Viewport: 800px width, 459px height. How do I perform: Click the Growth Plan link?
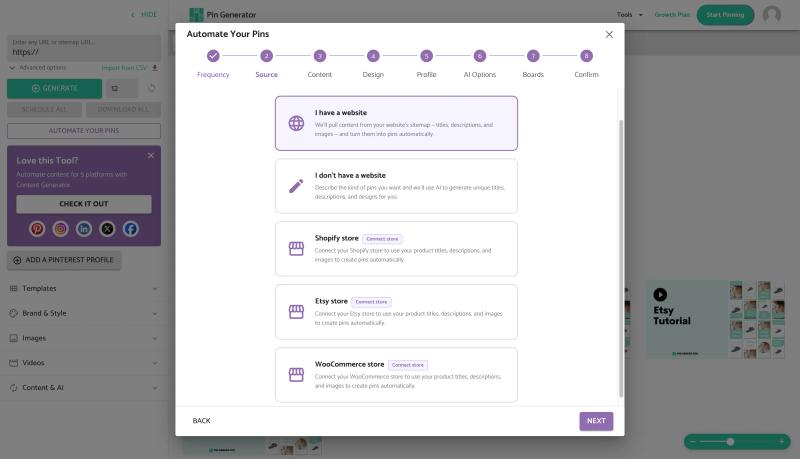(x=672, y=15)
